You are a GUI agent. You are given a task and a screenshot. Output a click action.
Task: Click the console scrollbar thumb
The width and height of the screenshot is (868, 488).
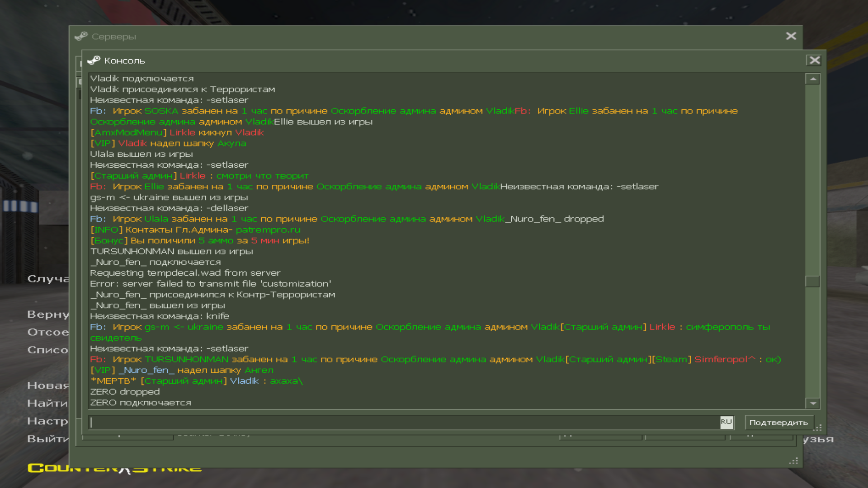(813, 281)
